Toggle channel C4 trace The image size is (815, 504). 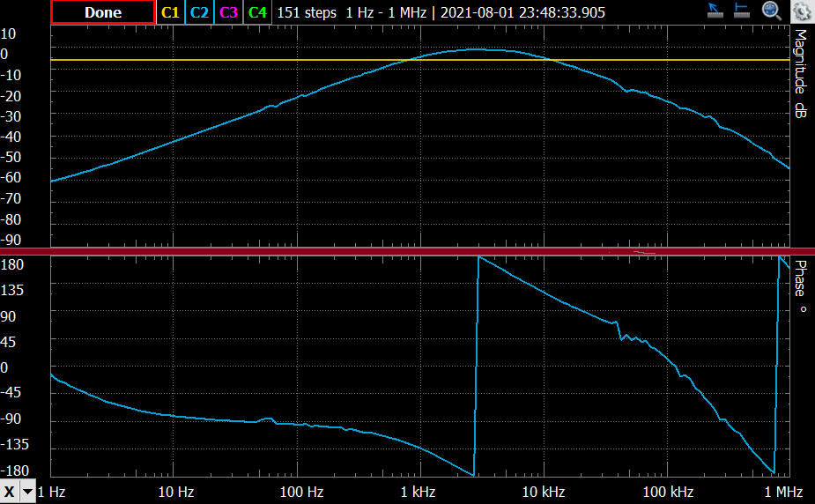(257, 12)
